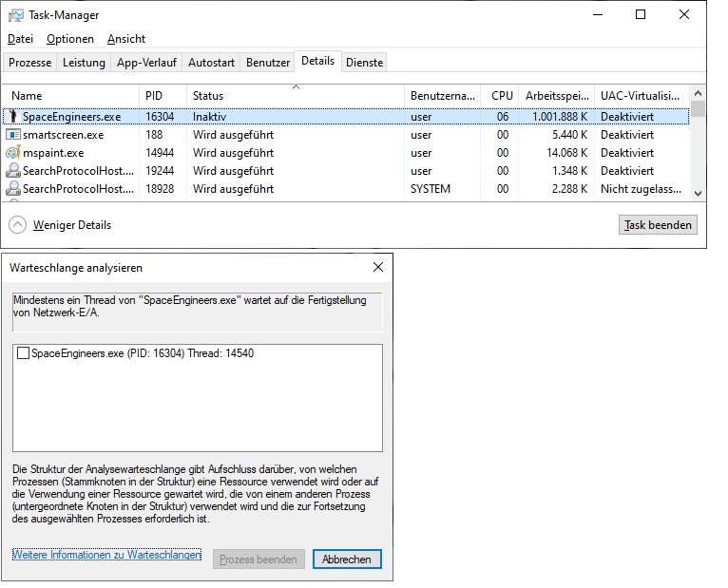This screenshot has height=588, width=728.
Task: Click the Weniger Details label
Action: [x=72, y=225]
